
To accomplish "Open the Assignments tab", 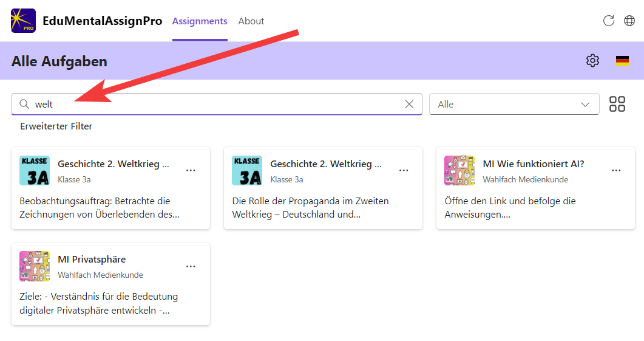I will coord(200,21).
